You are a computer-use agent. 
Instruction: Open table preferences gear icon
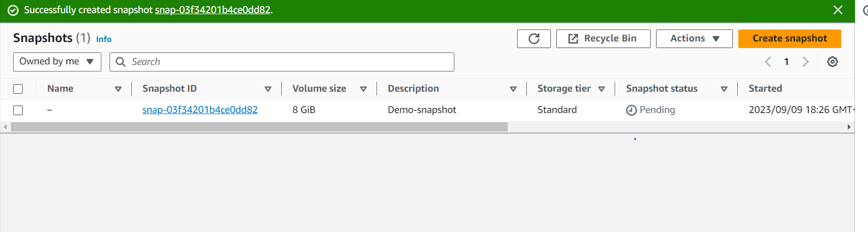point(833,62)
